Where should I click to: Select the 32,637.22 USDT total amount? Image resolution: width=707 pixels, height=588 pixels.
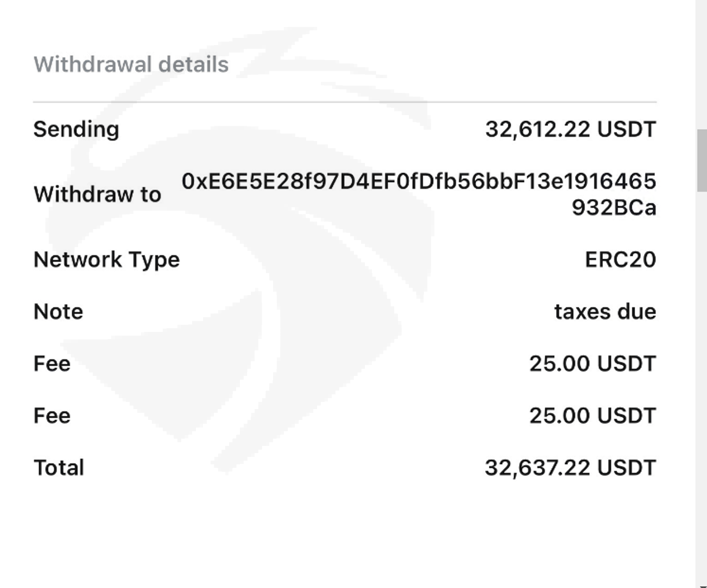tap(570, 468)
